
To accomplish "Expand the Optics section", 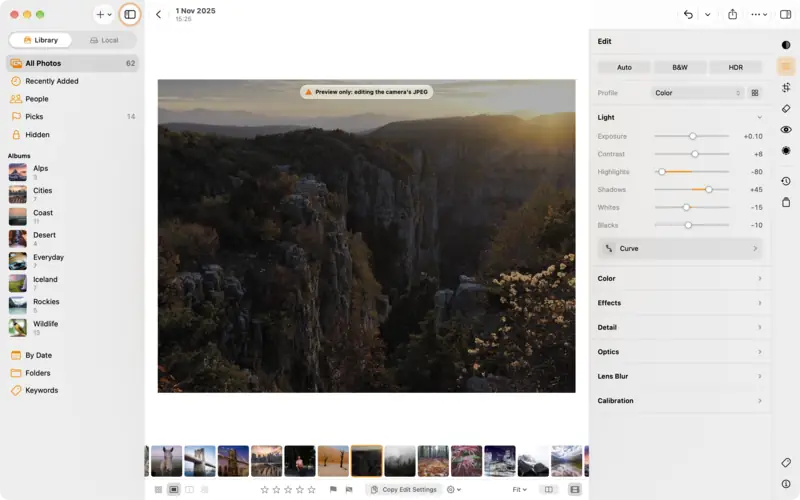I will point(680,352).
